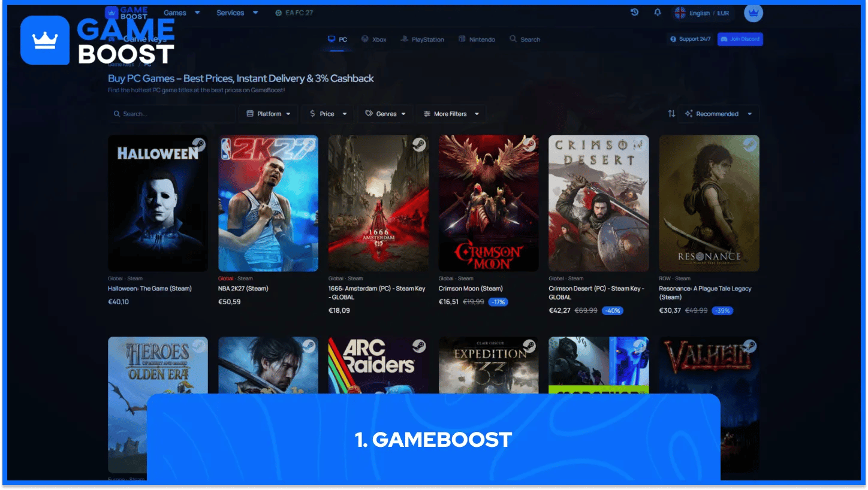This screenshot has height=490, width=868.
Task: Open the Platform filter dropdown
Action: pyautogui.click(x=269, y=114)
